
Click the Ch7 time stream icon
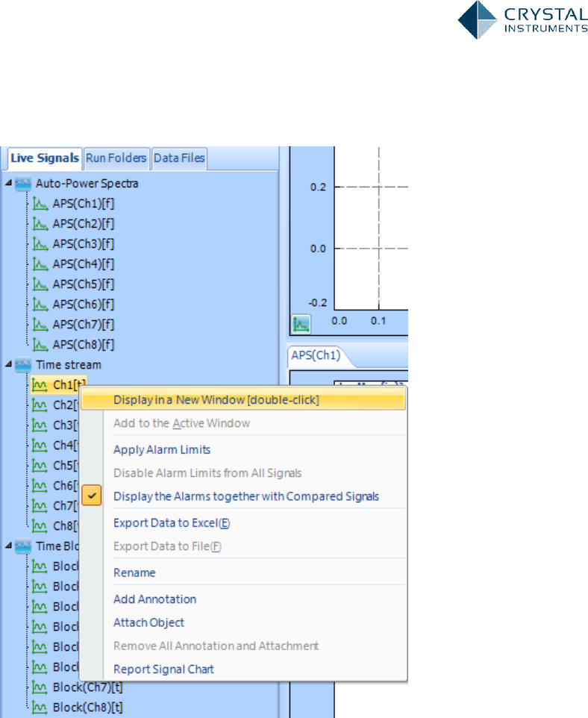[40, 506]
